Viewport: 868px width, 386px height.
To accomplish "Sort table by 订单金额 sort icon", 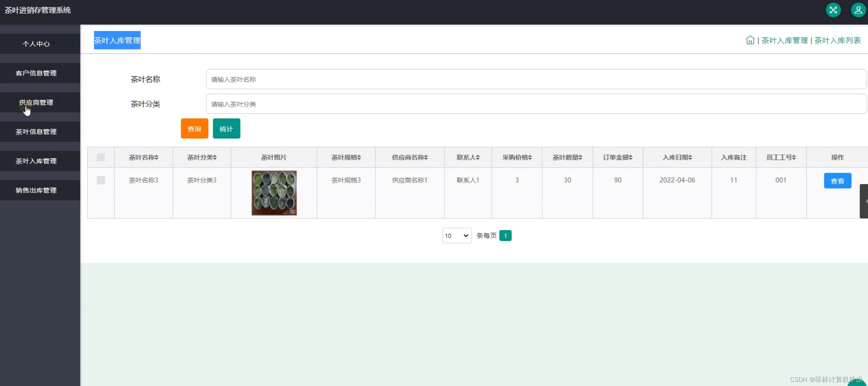I will tap(631, 157).
